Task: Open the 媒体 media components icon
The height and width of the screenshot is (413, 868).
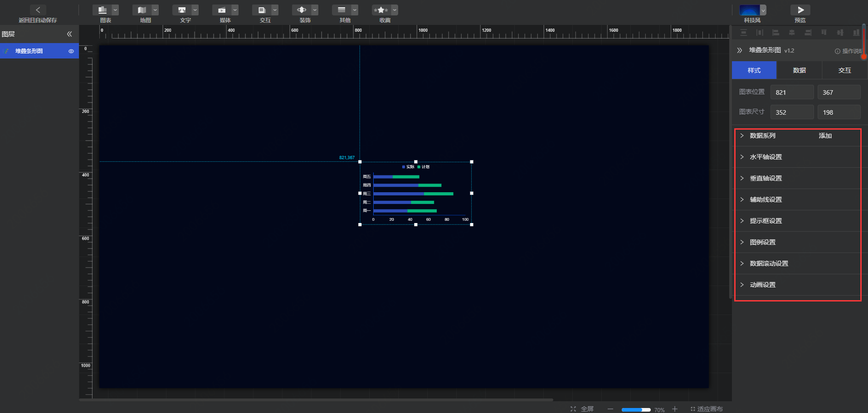Action: coord(222,10)
